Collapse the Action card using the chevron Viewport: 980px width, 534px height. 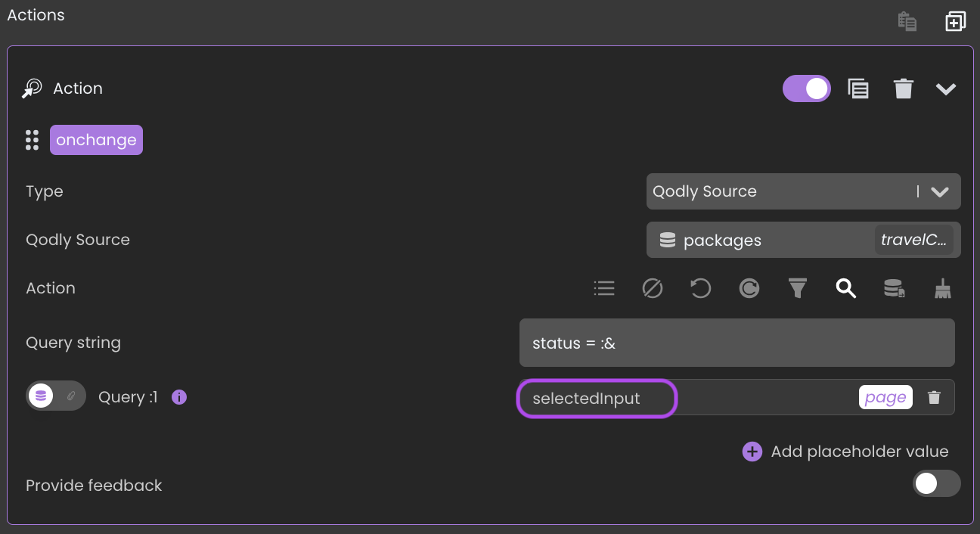click(x=946, y=89)
